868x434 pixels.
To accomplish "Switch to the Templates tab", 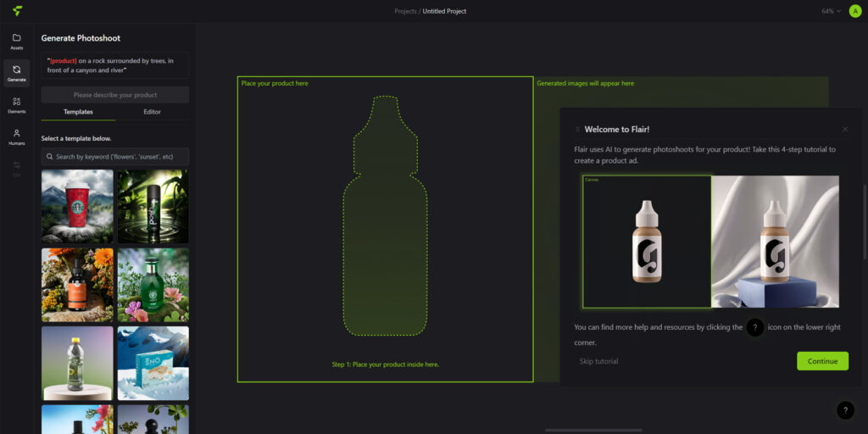I will (78, 112).
